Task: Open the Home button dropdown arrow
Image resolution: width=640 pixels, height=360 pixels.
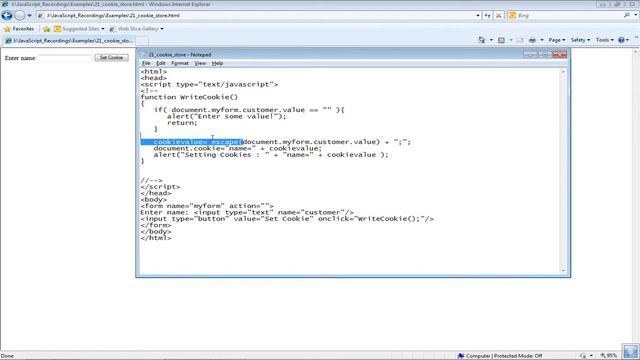Action: tap(491, 40)
